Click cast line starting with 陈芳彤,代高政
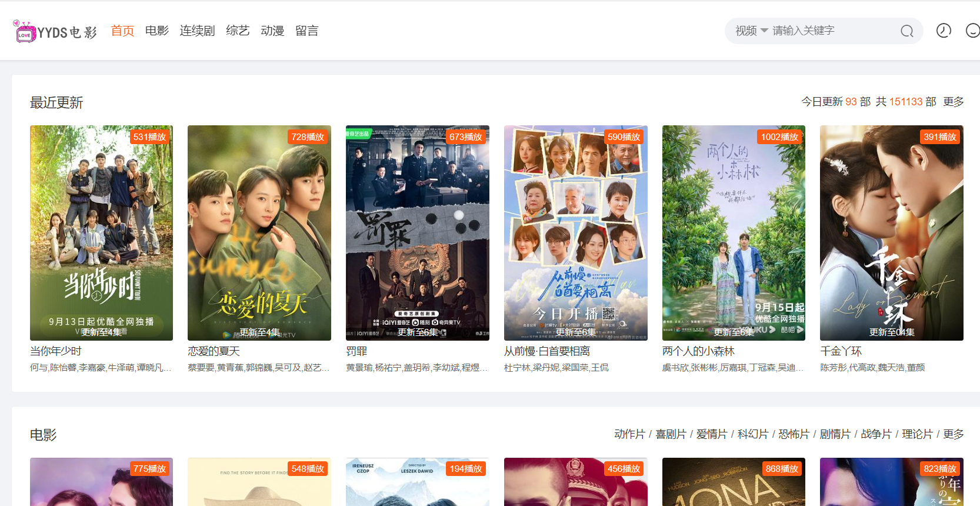This screenshot has height=506, width=980. click(x=873, y=368)
